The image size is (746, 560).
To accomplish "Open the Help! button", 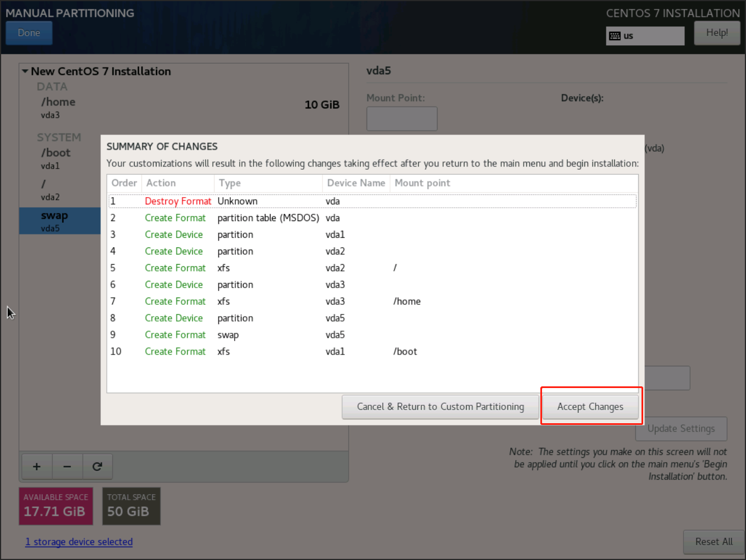I will coord(716,33).
